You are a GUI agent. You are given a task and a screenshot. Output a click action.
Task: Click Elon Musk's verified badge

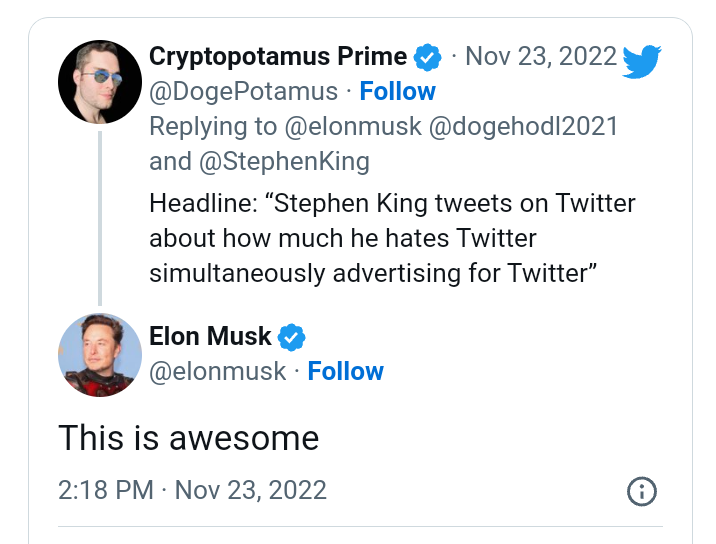tap(291, 336)
